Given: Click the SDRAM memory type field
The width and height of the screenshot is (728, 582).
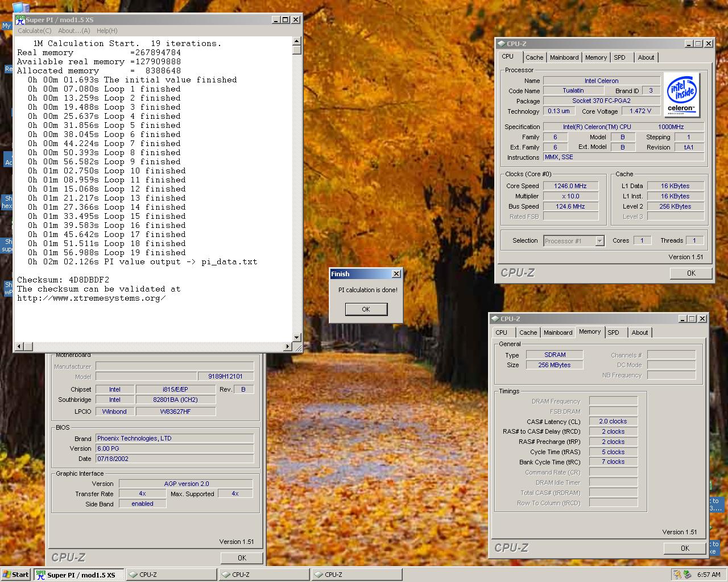Looking at the screenshot, I should tap(555, 355).
